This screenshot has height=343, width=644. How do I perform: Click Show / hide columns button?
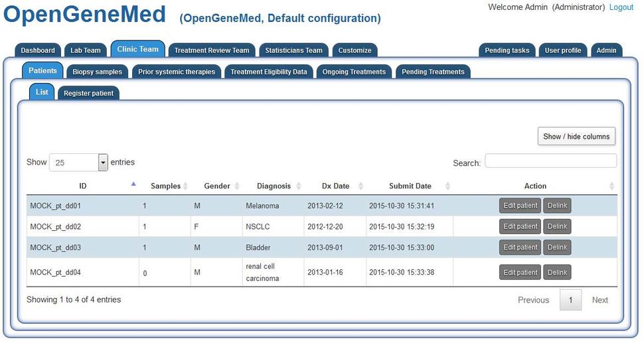tap(576, 137)
